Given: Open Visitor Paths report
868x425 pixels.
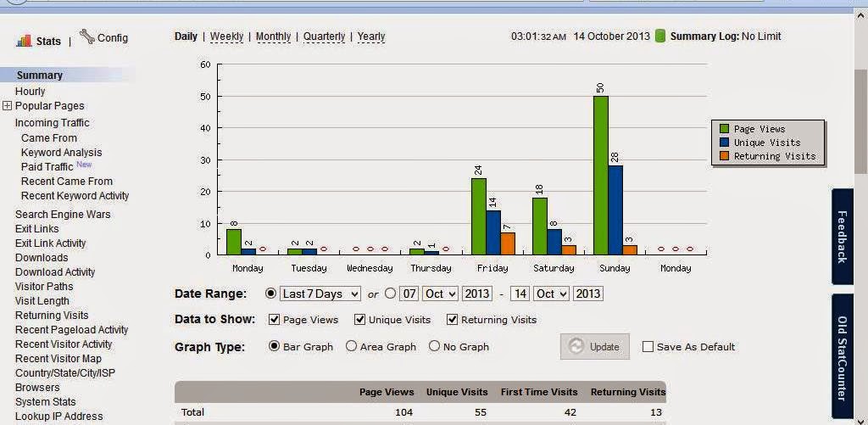Looking at the screenshot, I should pyautogui.click(x=44, y=287).
